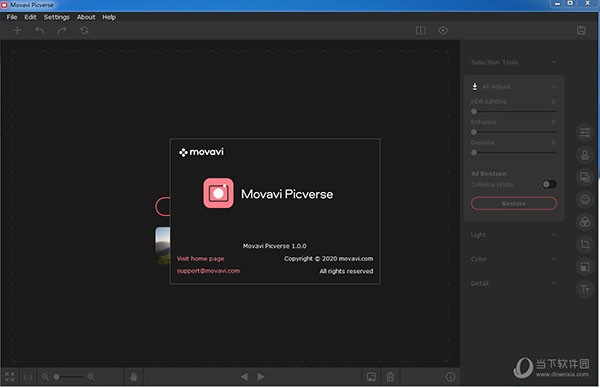The width and height of the screenshot is (600, 388).
Task: Toggle before/after split view icon
Action: (x=421, y=31)
